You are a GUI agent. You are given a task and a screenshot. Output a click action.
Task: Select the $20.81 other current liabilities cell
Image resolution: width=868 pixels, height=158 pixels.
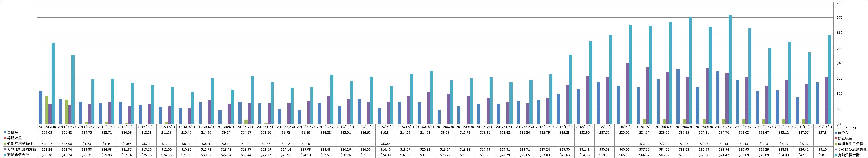(425, 149)
